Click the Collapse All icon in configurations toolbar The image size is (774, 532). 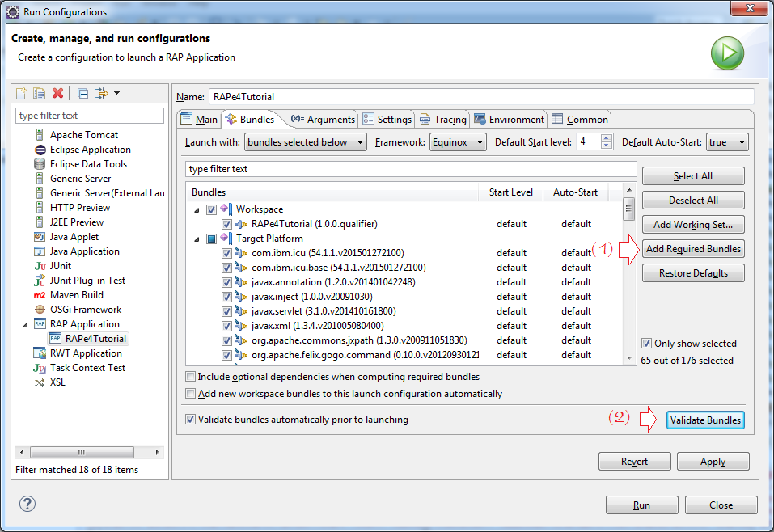coord(83,93)
